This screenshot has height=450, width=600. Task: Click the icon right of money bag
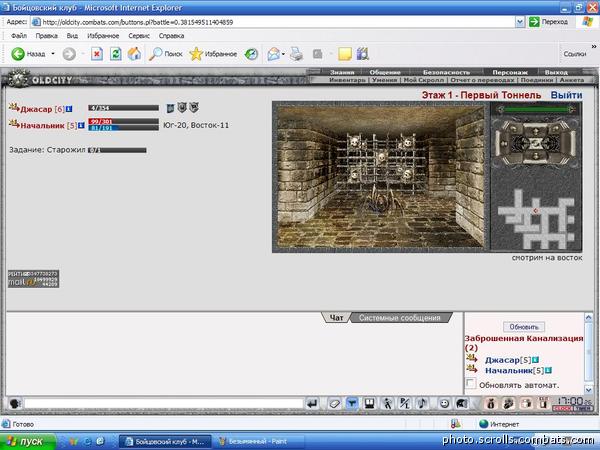pos(509,403)
